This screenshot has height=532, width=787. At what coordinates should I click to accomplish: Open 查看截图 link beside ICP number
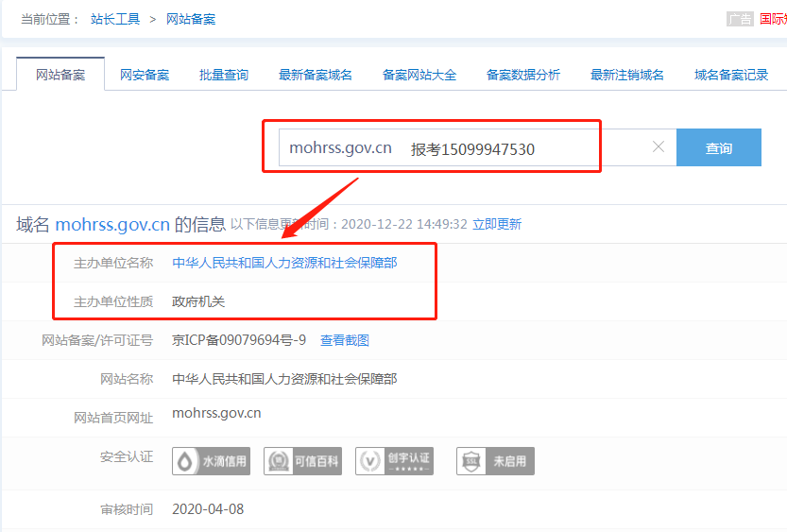coord(345,340)
